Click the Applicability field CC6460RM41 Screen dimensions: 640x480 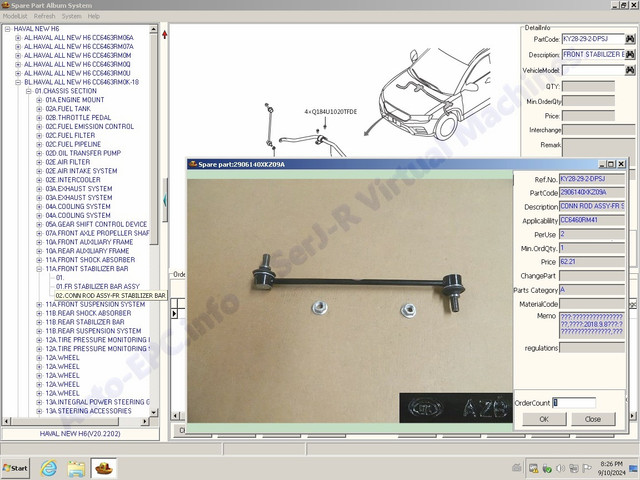pos(592,220)
